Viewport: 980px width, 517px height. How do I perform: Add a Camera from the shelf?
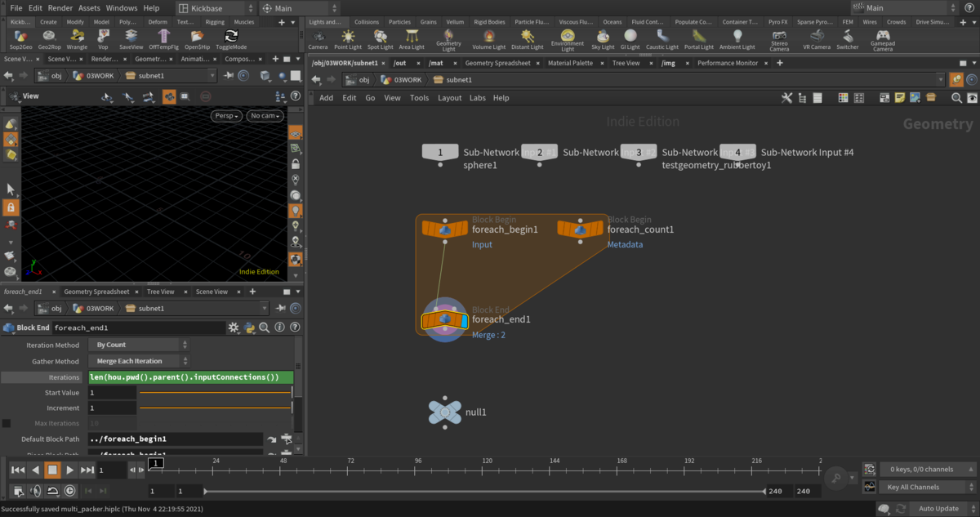pos(318,39)
